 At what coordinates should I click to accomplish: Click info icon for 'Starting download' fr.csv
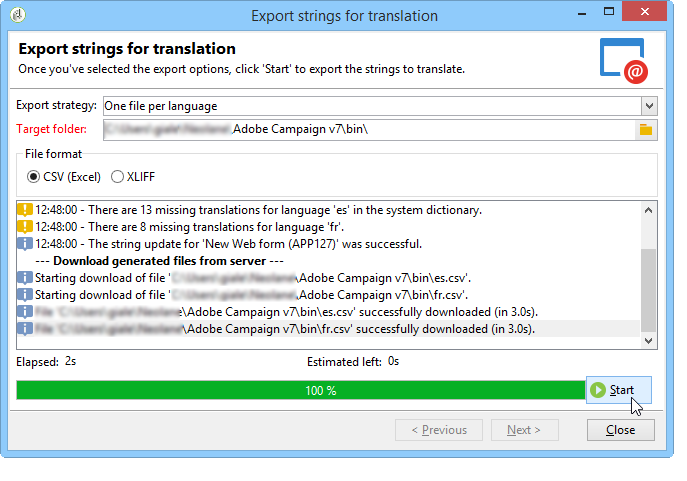coord(25,295)
